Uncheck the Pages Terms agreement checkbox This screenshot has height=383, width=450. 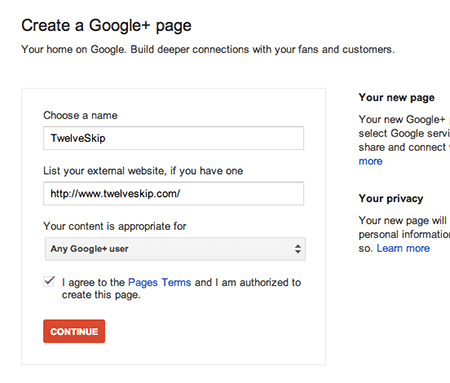pyautogui.click(x=49, y=281)
